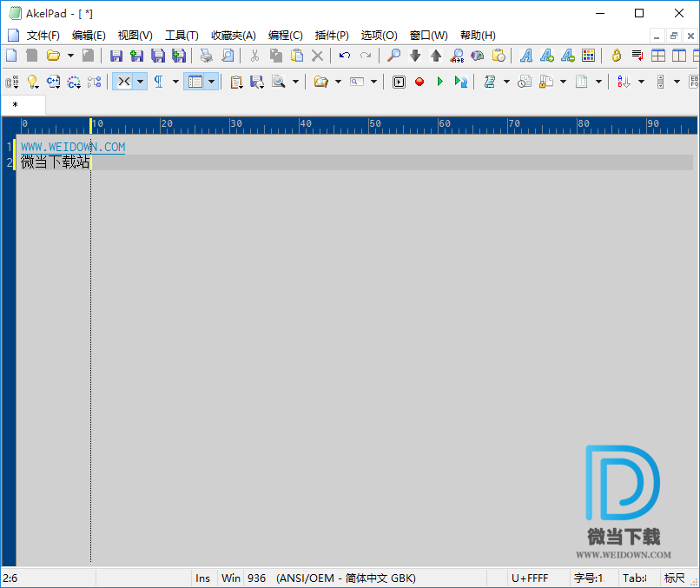Screen dimensions: 700x588
Task: Decrease font size
Action: (x=568, y=56)
